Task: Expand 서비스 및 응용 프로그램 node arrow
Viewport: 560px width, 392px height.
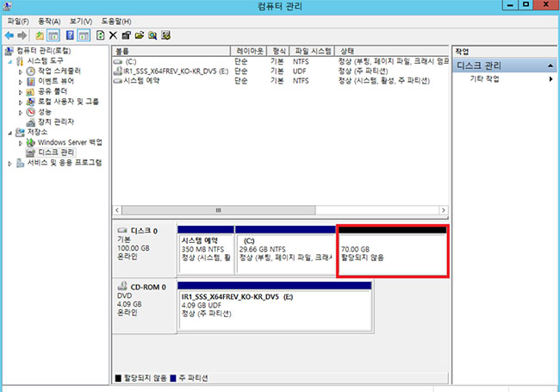Action: point(10,164)
